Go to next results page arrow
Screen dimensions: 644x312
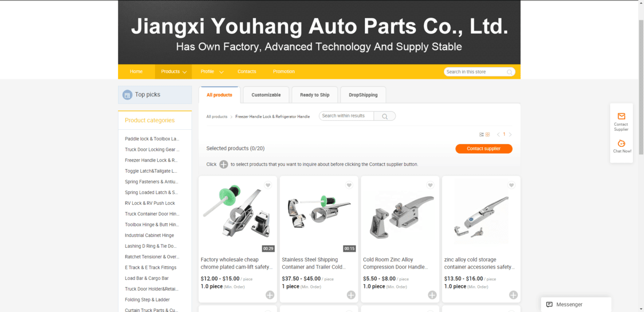tap(510, 135)
